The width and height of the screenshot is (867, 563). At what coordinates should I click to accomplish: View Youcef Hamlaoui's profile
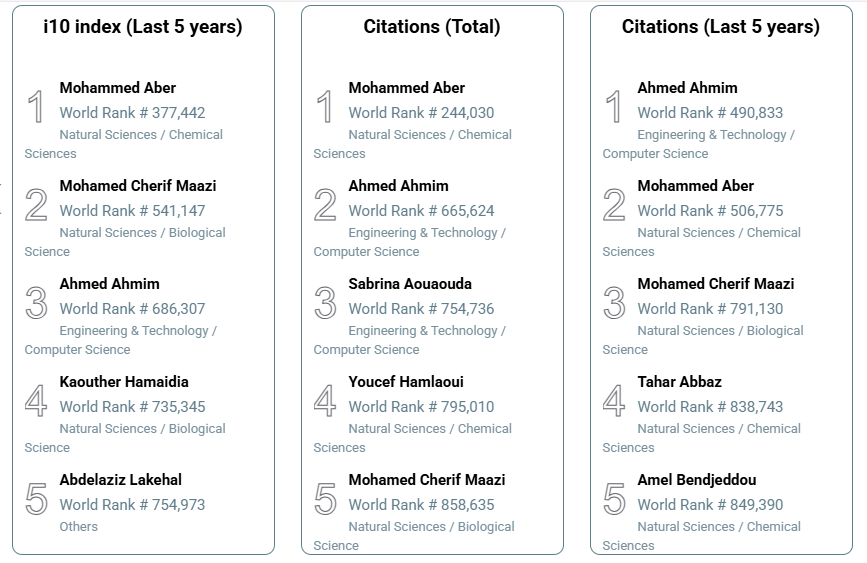406,382
